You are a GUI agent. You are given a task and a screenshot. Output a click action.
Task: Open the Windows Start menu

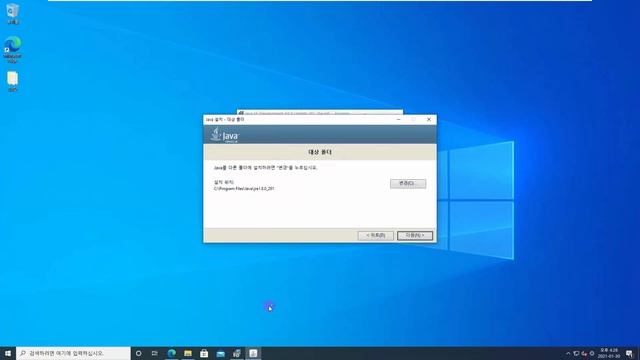tap(8, 353)
